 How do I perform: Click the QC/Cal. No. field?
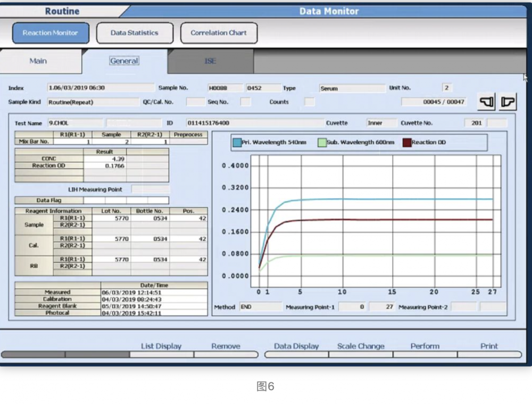(x=195, y=102)
